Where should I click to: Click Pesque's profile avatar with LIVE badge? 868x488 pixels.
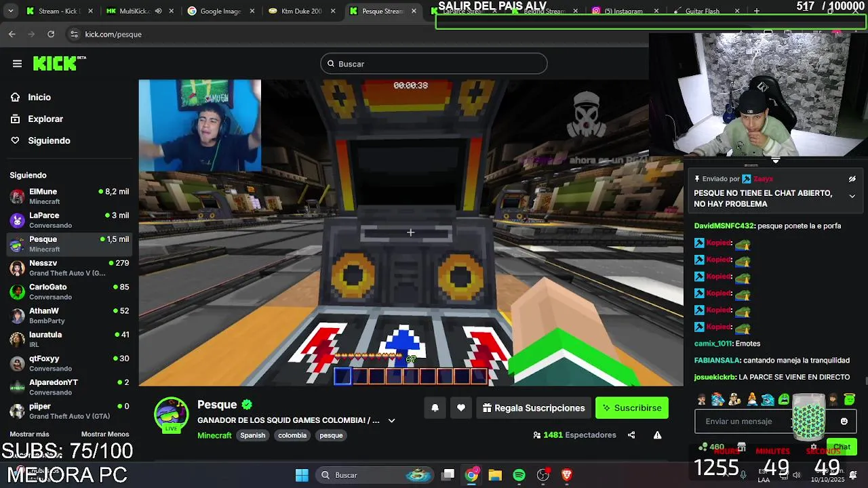pyautogui.click(x=171, y=415)
